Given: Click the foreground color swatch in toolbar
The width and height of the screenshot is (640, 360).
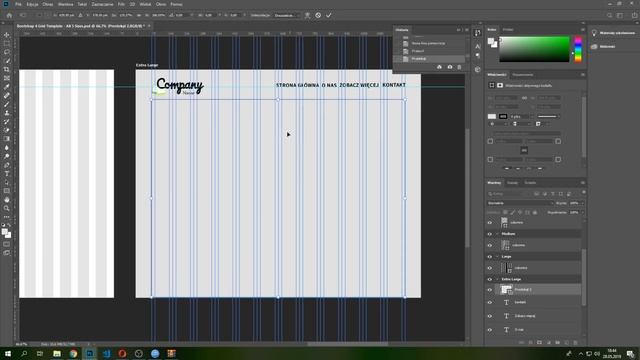Looking at the screenshot, I should [5, 232].
